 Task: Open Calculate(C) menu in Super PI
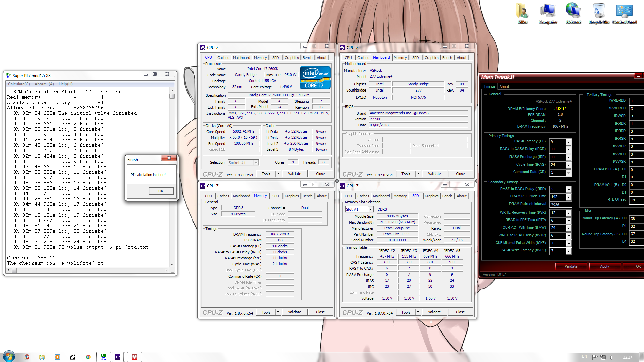coord(19,84)
